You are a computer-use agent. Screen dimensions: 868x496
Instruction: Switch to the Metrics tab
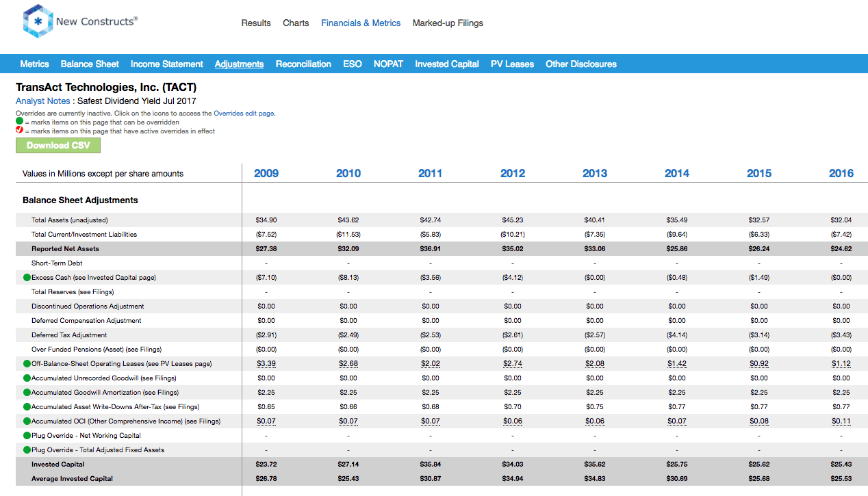pyautogui.click(x=34, y=64)
